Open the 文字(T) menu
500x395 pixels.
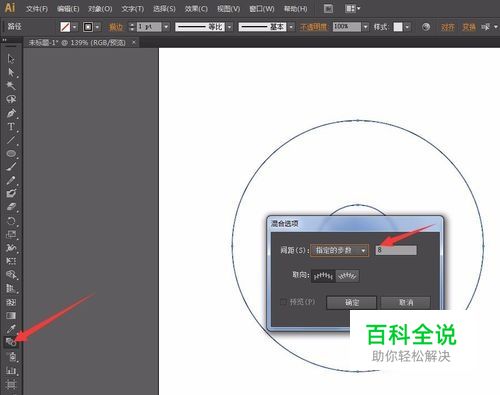132,9
